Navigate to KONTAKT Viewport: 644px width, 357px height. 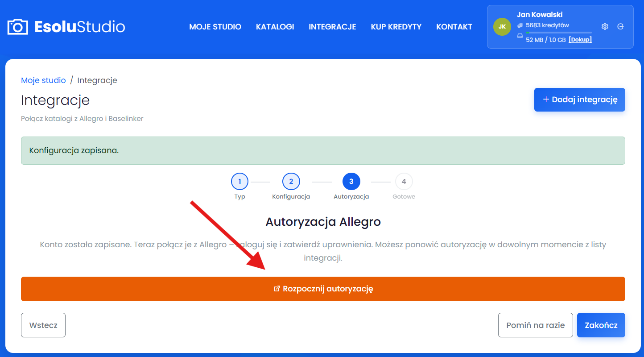[x=454, y=27]
